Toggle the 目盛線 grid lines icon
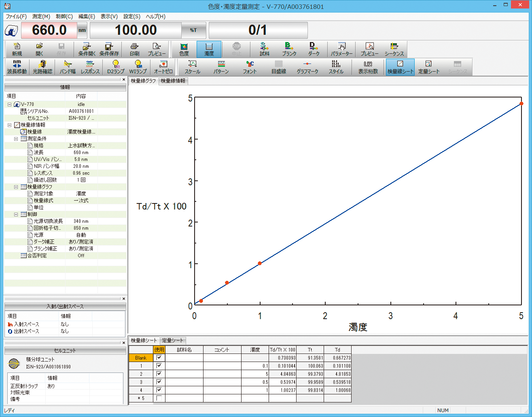The width and height of the screenshot is (532, 417). (x=279, y=67)
